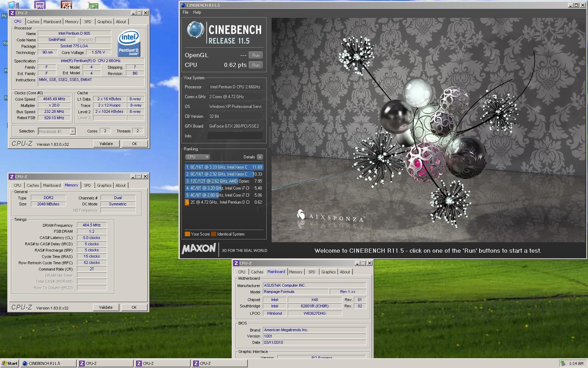Click the third CPU-Z taskbar button
588x368 pixels.
pos(219,363)
